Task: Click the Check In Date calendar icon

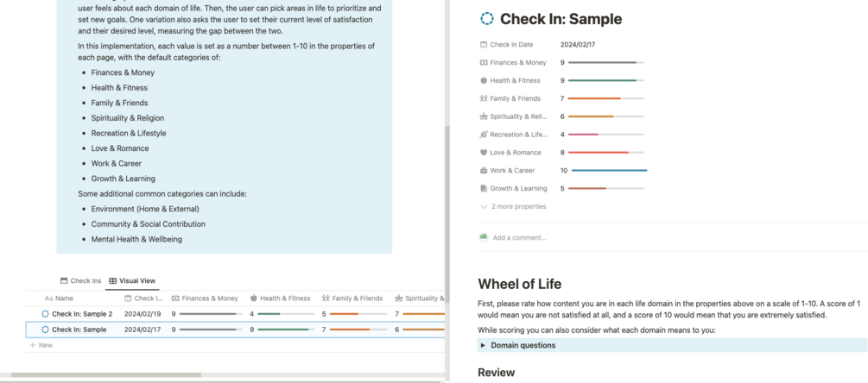Action: 484,45
